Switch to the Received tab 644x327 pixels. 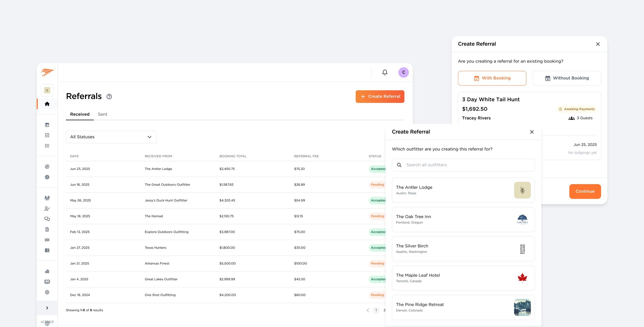click(80, 114)
